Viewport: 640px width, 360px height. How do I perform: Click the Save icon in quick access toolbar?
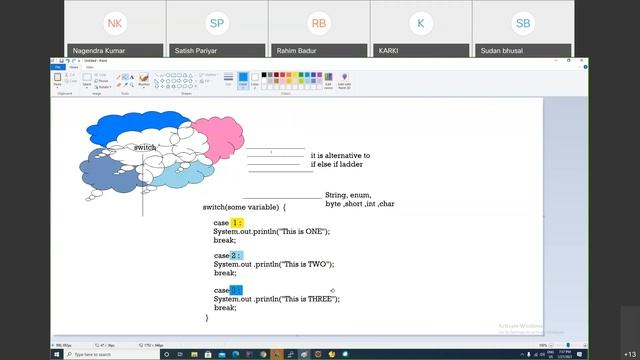(62, 60)
